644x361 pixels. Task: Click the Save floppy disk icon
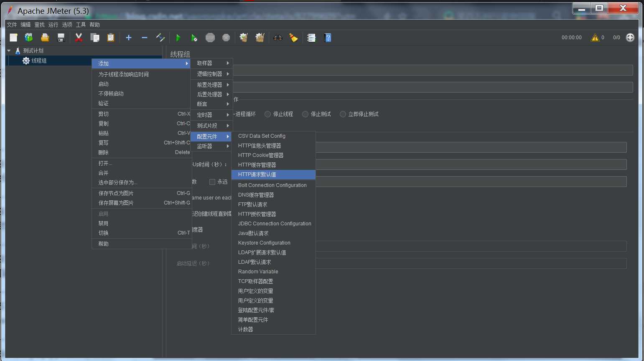coord(61,38)
